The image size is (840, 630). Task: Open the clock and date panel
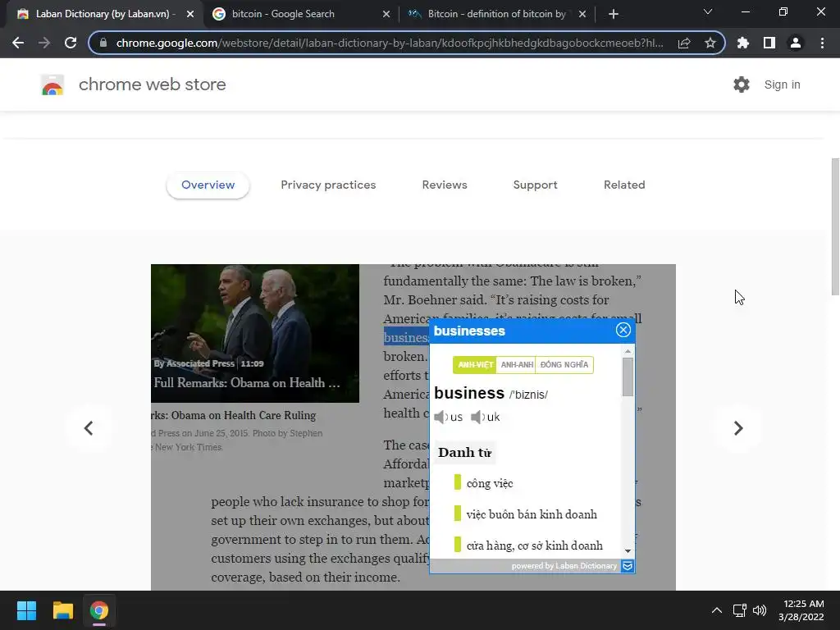click(801, 610)
